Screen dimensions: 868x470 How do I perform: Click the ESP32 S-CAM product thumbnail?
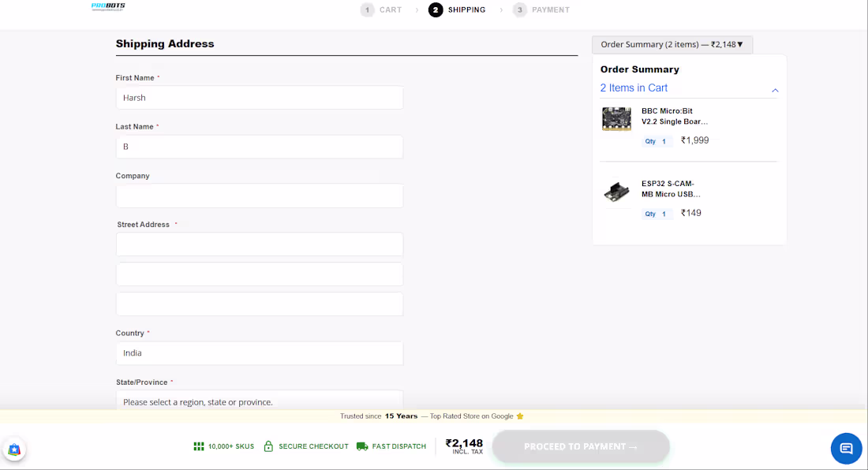point(616,191)
